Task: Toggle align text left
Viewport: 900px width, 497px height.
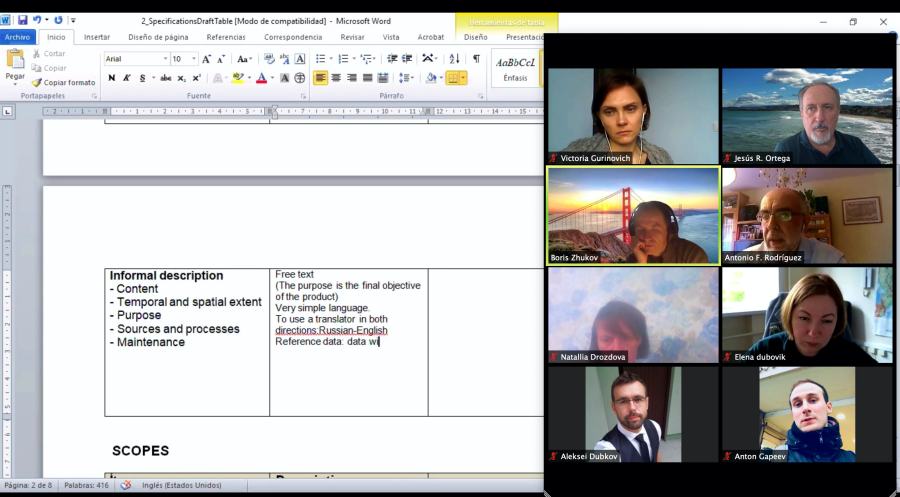Action: pyautogui.click(x=320, y=78)
